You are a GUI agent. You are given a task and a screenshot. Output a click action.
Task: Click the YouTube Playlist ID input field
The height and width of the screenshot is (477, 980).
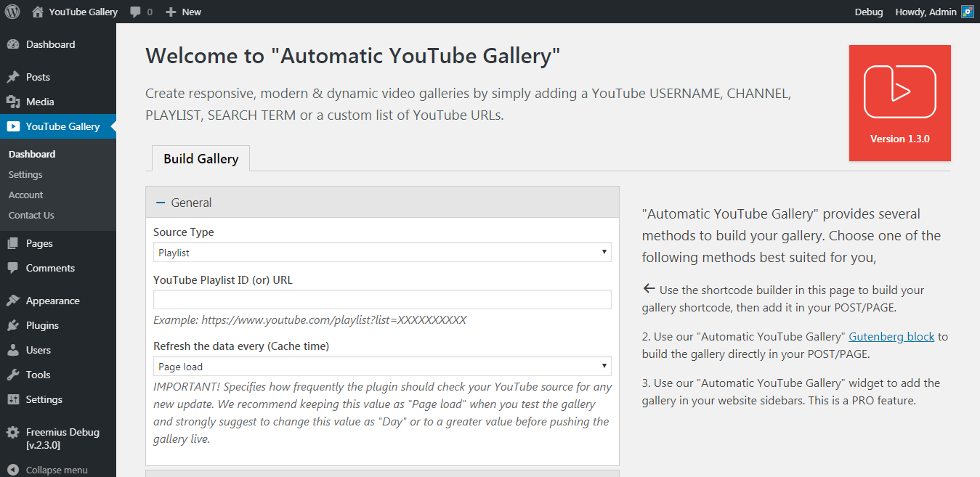(x=382, y=300)
